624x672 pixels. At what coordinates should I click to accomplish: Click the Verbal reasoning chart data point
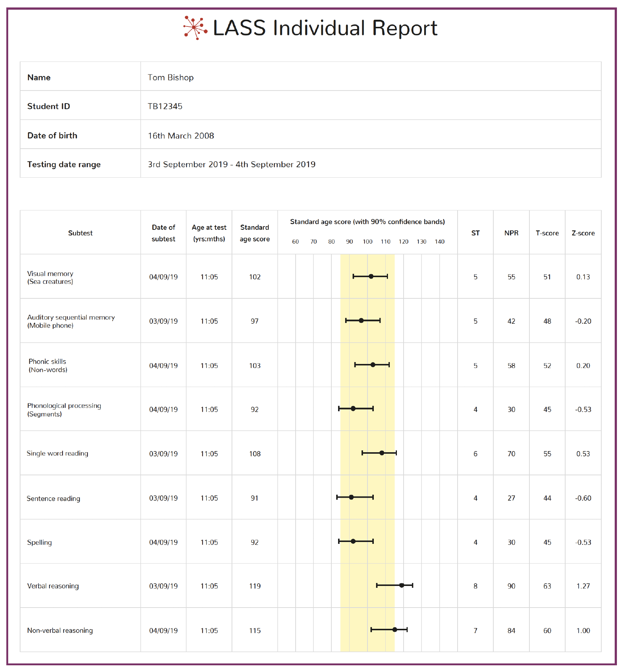[401, 585]
